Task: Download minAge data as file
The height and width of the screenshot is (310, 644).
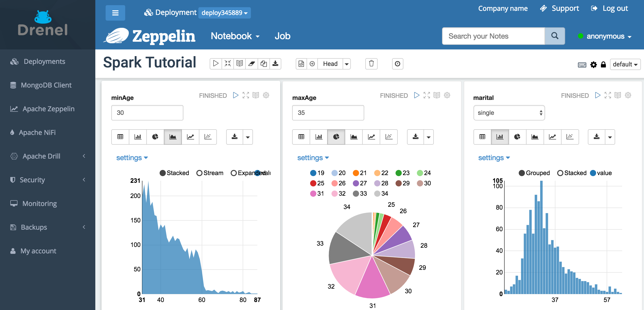Action: pos(235,137)
